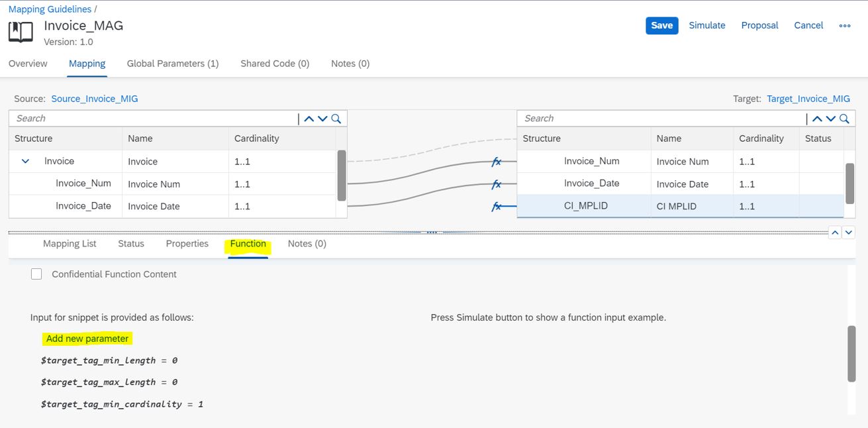Switch to the Global Parameters tab
This screenshot has height=428, width=868.
point(172,63)
